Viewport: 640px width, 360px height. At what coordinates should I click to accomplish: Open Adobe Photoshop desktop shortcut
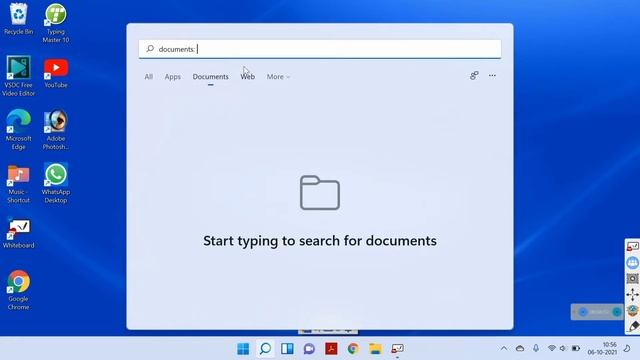click(x=56, y=129)
